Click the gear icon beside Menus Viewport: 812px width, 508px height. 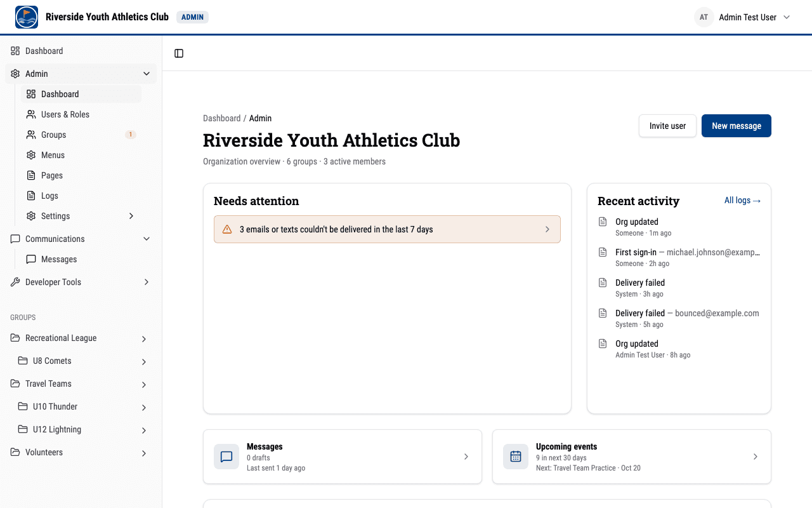click(x=31, y=155)
